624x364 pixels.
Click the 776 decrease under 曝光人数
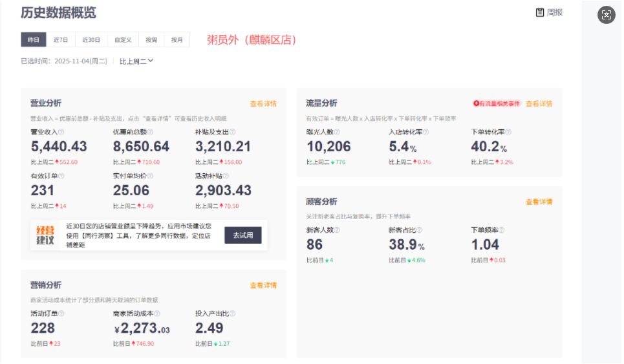[x=338, y=162]
